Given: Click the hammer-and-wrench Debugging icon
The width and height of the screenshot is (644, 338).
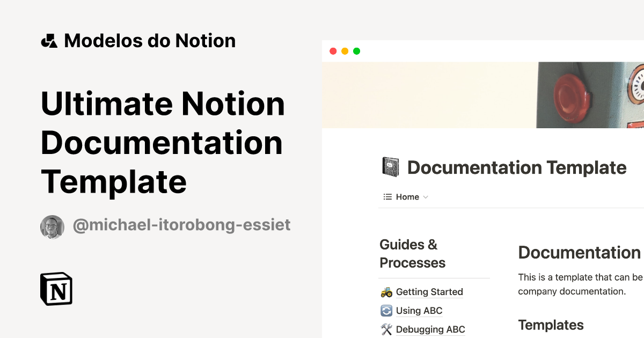Looking at the screenshot, I should tap(386, 329).
